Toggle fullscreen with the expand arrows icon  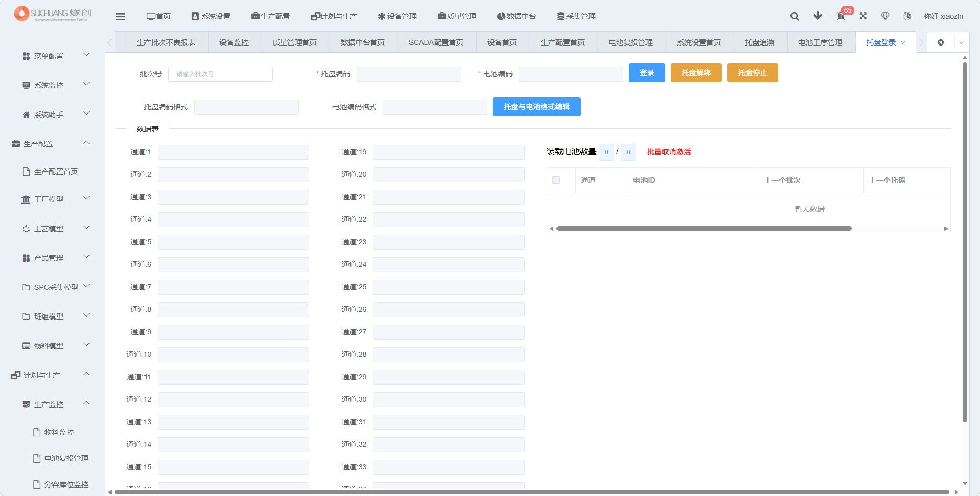tap(863, 16)
